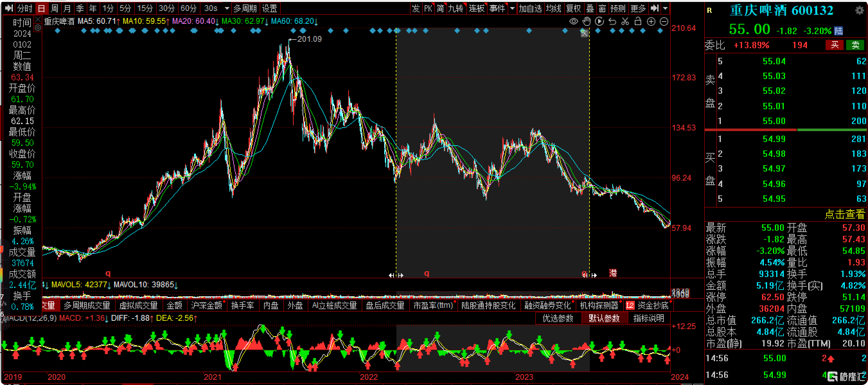This screenshot has height=385, width=868.
Task: Toggle the chart lock icon
Action: (638, 22)
